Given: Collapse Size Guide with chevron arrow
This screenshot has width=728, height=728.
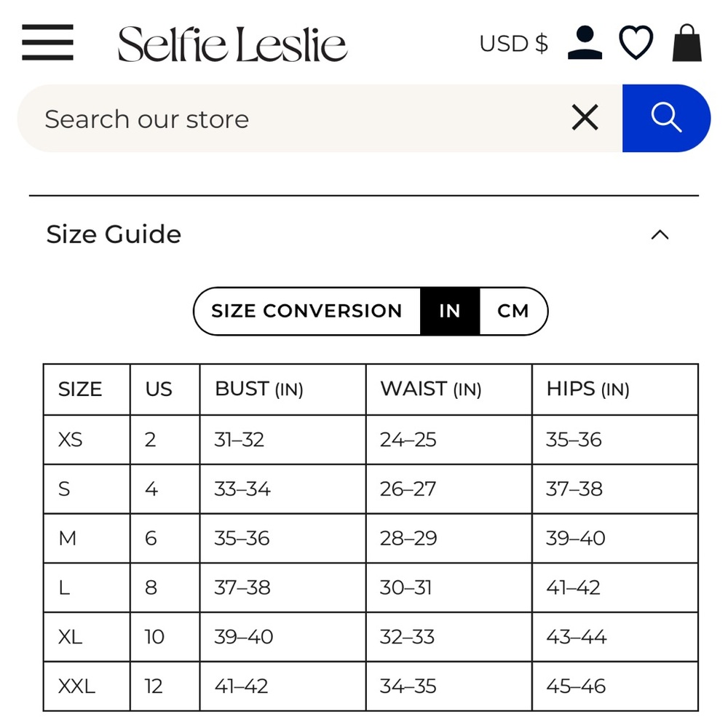Looking at the screenshot, I should [660, 234].
